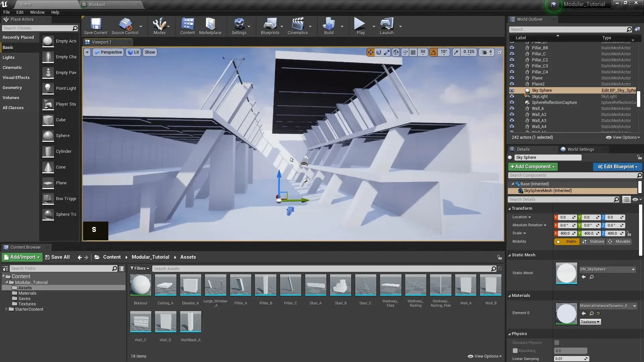The width and height of the screenshot is (644, 362).
Task: Select the Blockout asset thumbnail
Action: 140,285
